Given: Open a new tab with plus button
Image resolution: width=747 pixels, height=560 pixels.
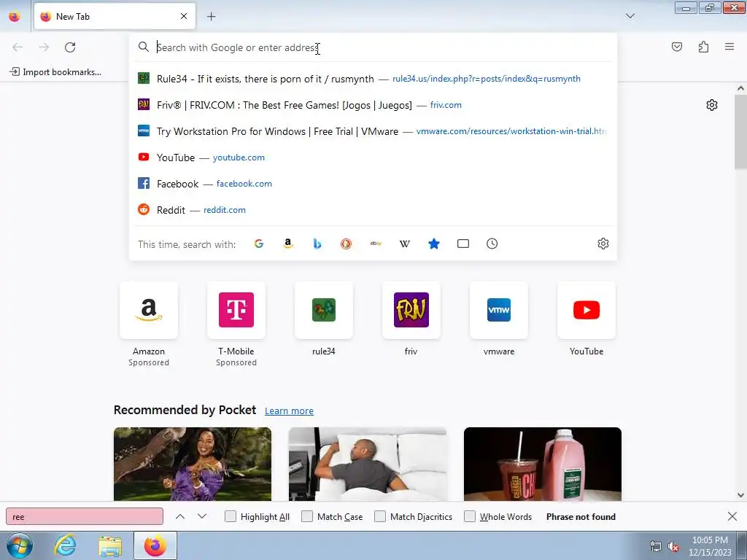Looking at the screenshot, I should 212,17.
